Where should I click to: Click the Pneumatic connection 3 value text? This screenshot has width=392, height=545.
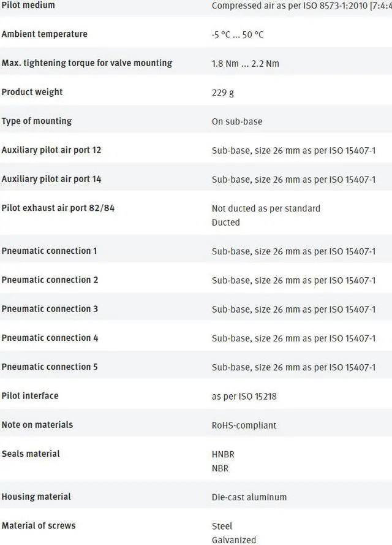(x=294, y=310)
